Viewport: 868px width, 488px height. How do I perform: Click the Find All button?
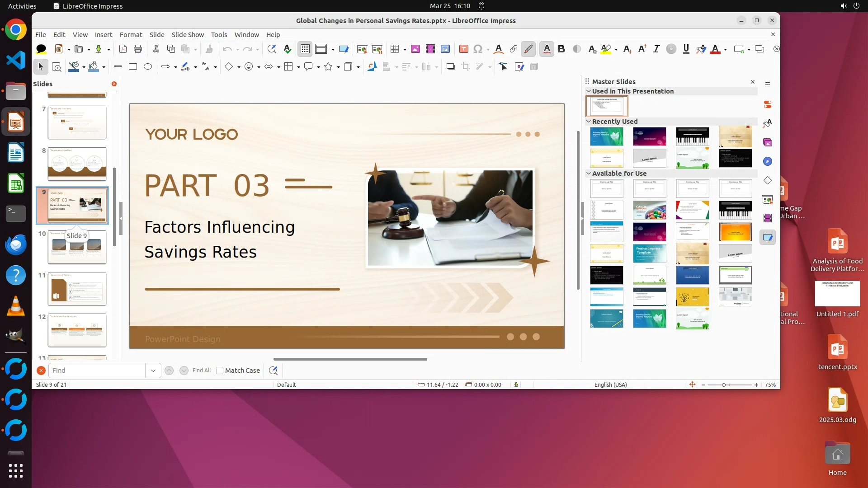coord(201,371)
